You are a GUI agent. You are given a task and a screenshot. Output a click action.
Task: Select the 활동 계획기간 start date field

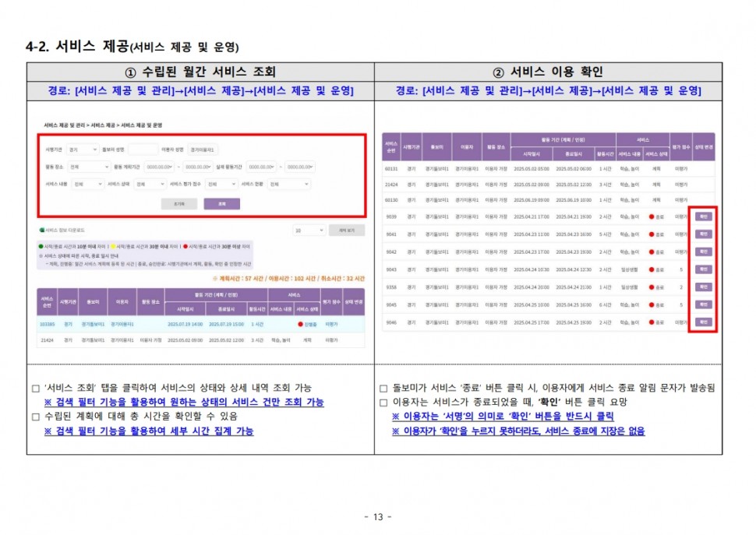click(159, 167)
